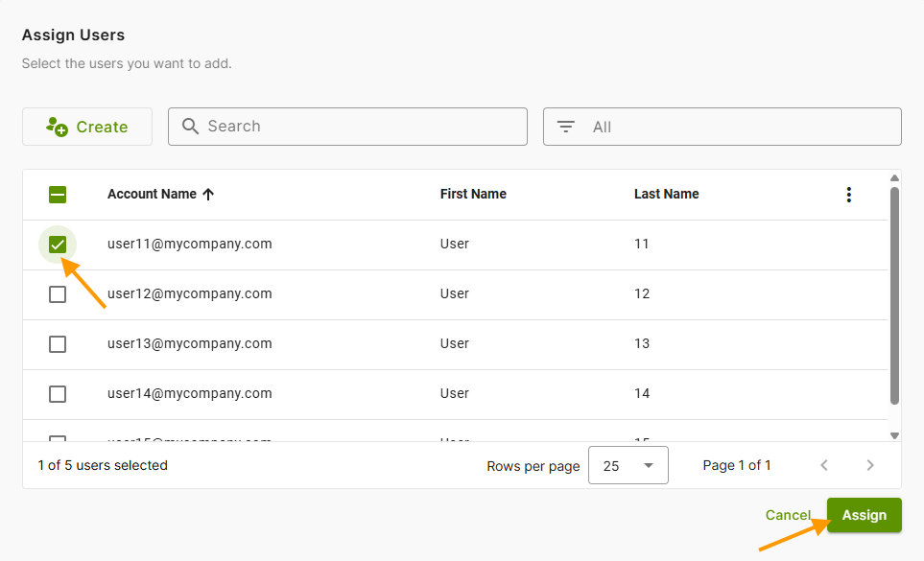
Task: Click the table vertical scrollbar thumb
Action: [894, 296]
